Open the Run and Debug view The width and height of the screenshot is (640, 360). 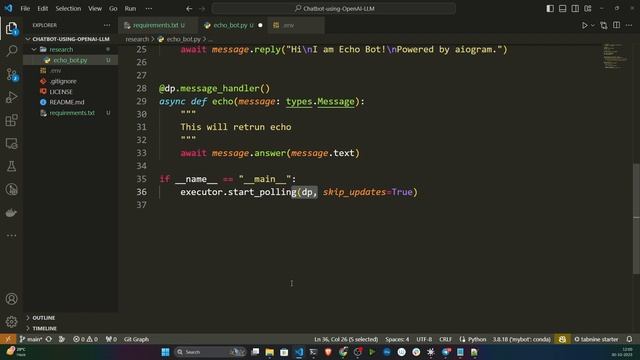[x=11, y=97]
